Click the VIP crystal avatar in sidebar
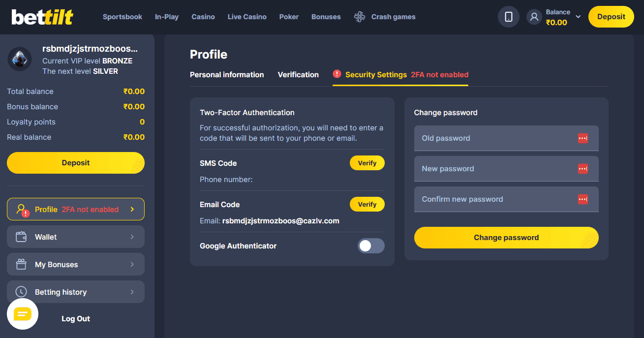Viewport: 644px width, 338px height. coord(20,60)
